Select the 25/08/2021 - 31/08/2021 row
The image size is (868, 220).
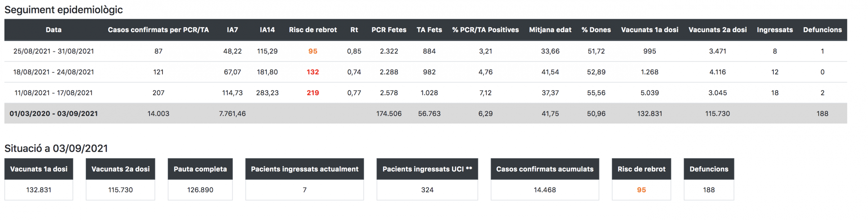pyautogui.click(x=426, y=51)
